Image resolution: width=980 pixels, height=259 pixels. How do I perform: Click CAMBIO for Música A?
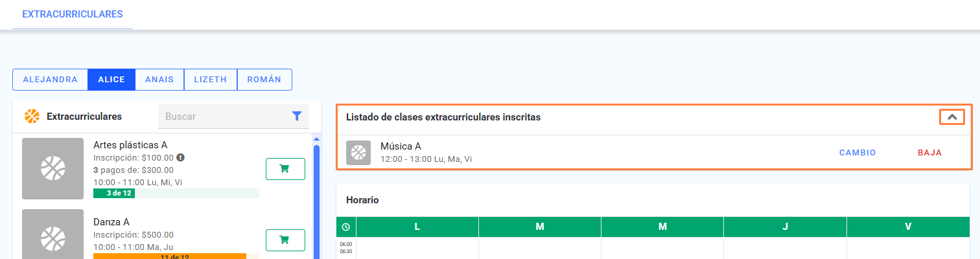pyautogui.click(x=857, y=153)
